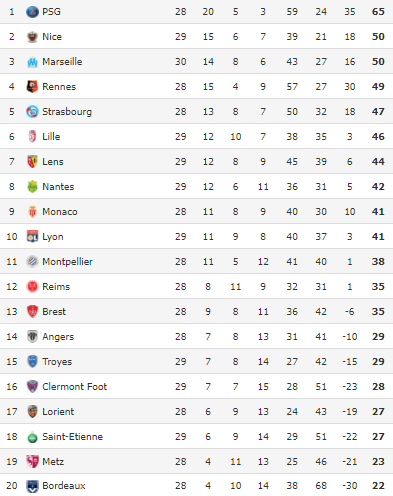Click the Nice club crest icon
This screenshot has height=496, width=393.
tap(32, 37)
